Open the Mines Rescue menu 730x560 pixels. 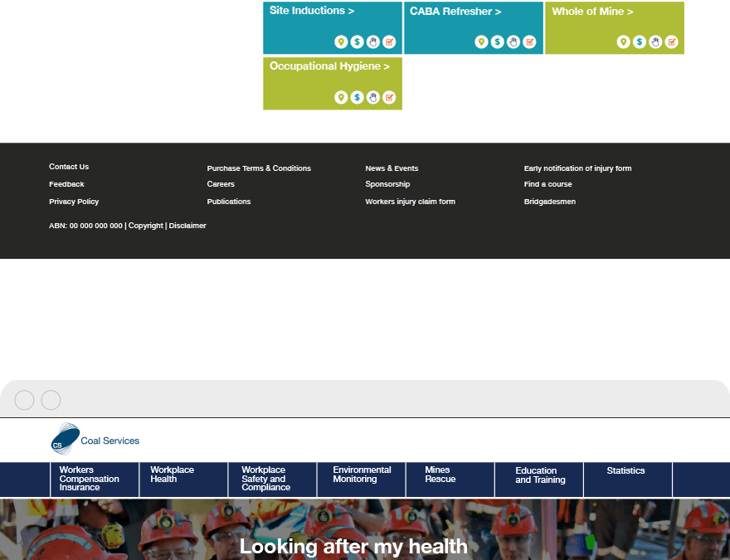click(450, 480)
